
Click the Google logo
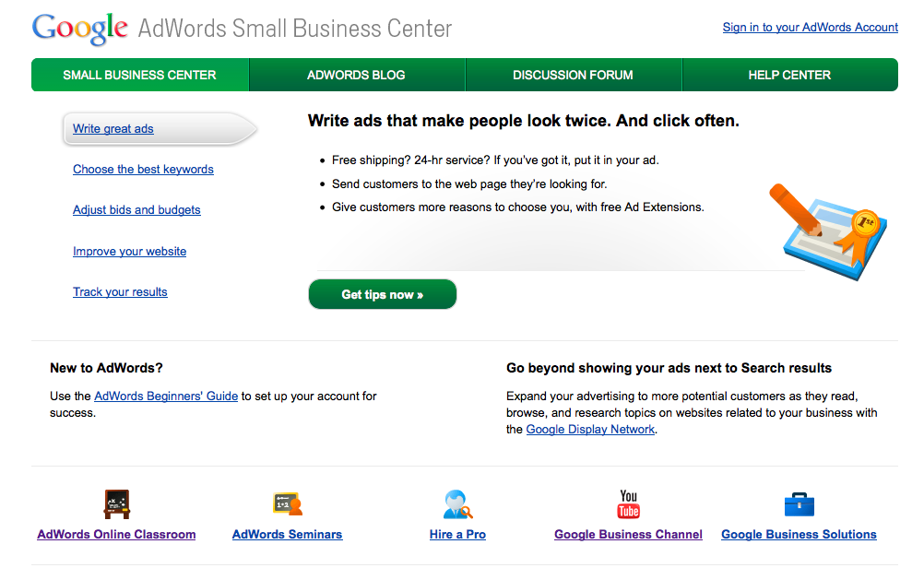coord(79,29)
